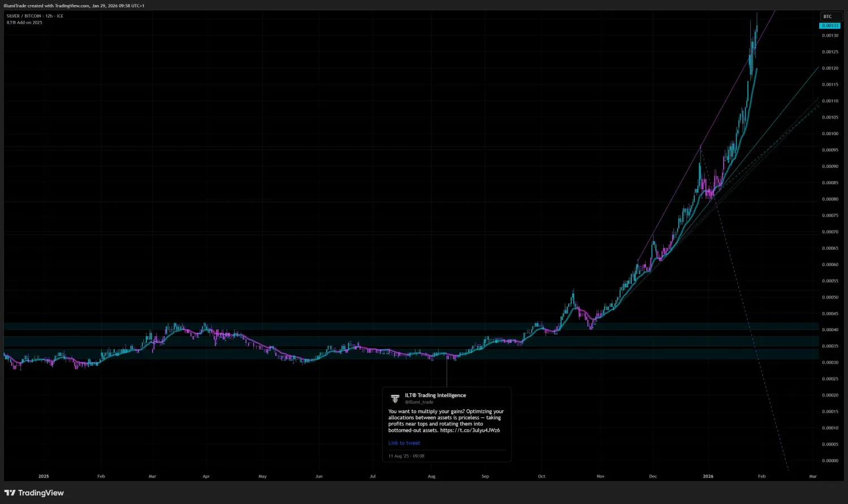Click the highlighted cyan price label 0.00133

[x=830, y=25]
